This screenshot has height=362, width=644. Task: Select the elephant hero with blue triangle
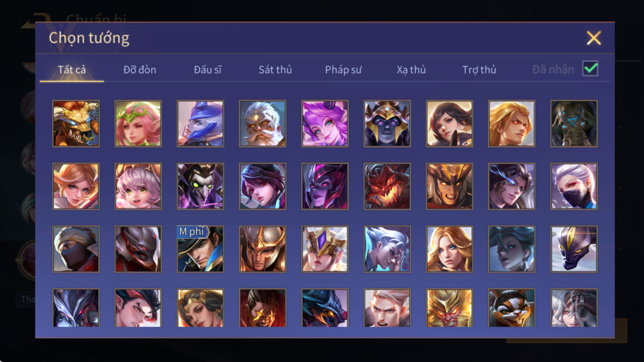[574, 124]
